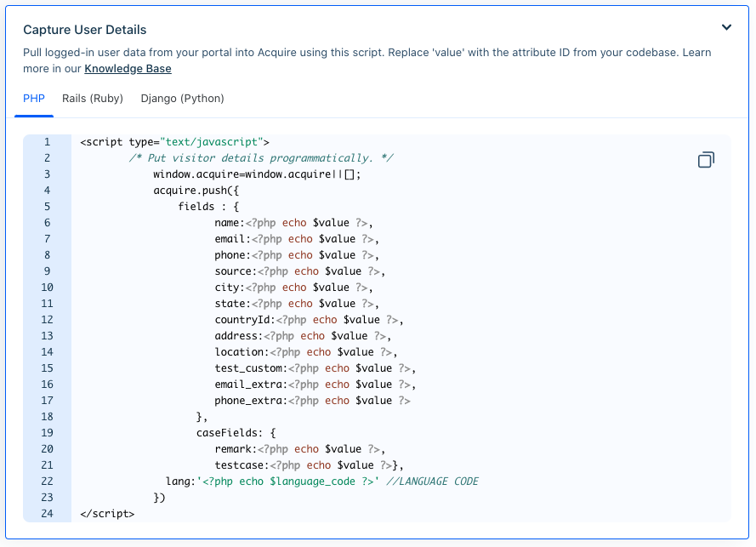Click the closing </script> tag line
Screen dimensions: 756x547
pyautogui.click(x=107, y=513)
